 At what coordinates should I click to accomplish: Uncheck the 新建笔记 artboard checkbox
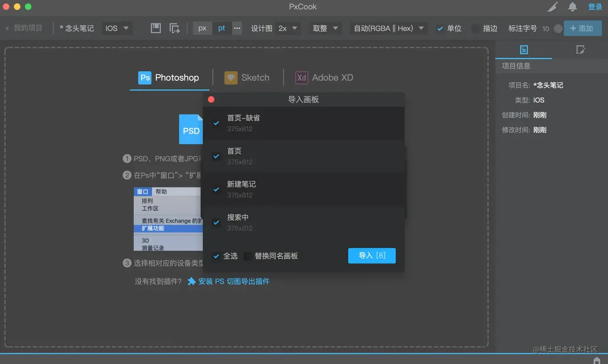tap(216, 190)
